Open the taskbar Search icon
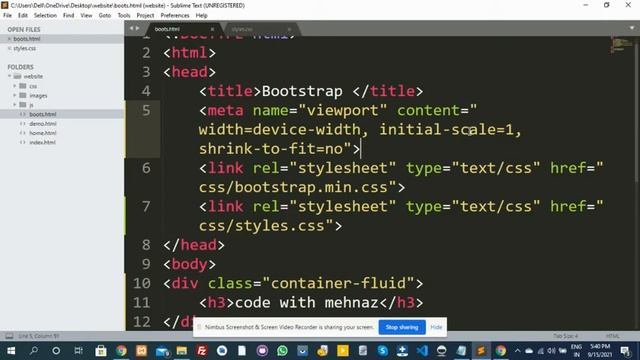This screenshot has height=360, width=640. point(34,351)
